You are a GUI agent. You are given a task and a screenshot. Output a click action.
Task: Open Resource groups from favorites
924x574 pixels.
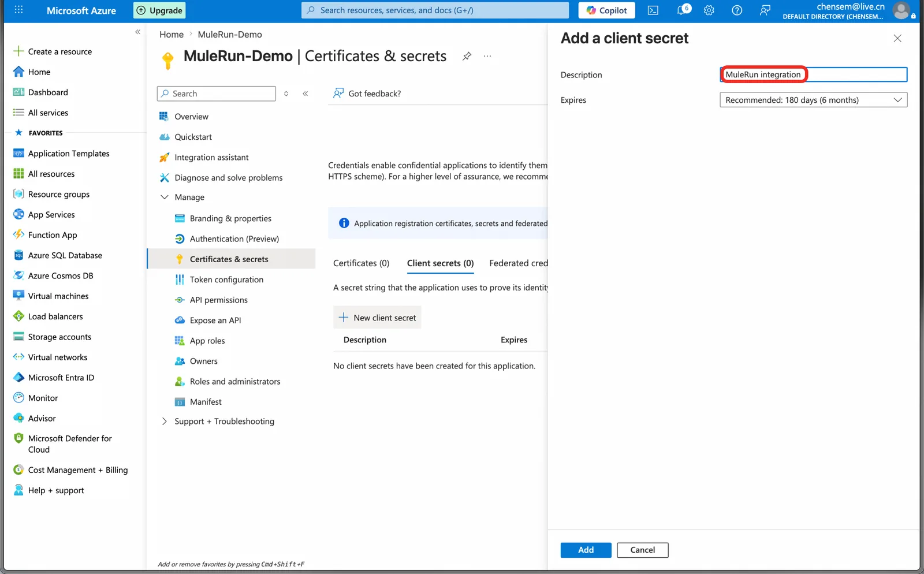(x=59, y=194)
